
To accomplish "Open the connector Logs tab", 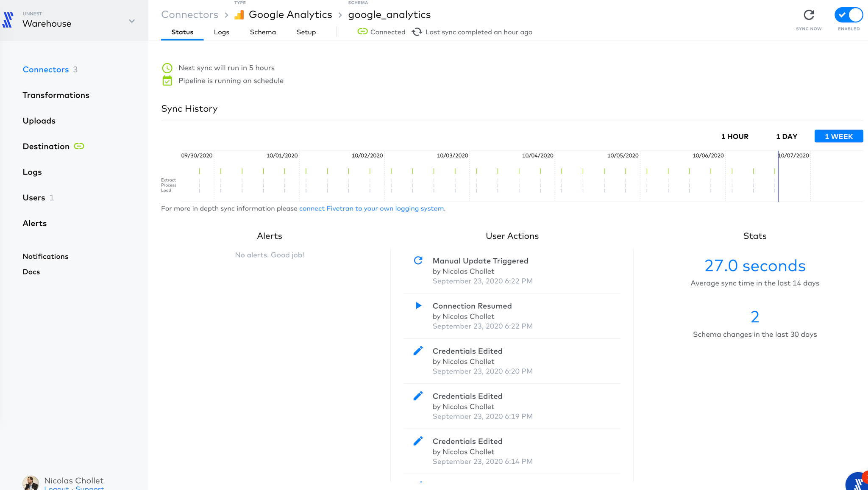I will point(221,32).
